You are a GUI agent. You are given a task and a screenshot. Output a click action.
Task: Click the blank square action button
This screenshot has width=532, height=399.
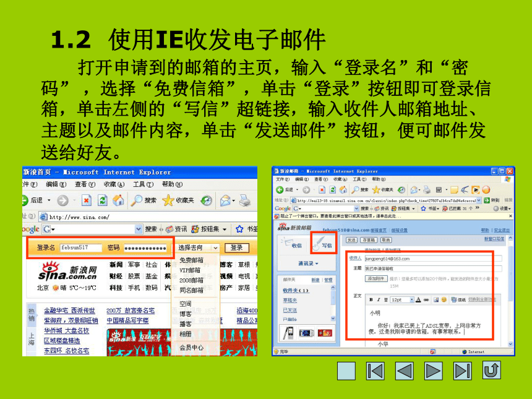(346, 371)
